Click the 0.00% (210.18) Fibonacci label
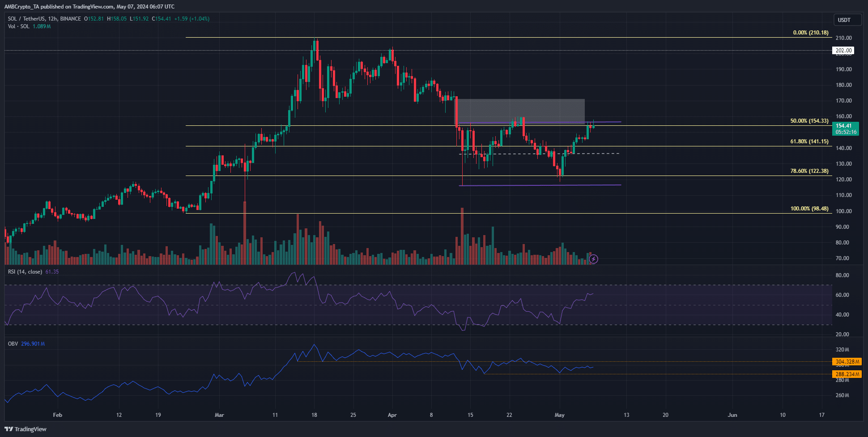 (811, 33)
